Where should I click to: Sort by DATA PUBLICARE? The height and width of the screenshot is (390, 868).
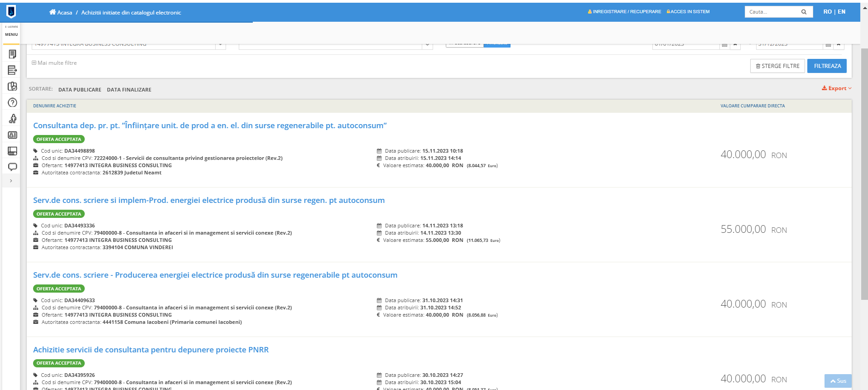80,90
